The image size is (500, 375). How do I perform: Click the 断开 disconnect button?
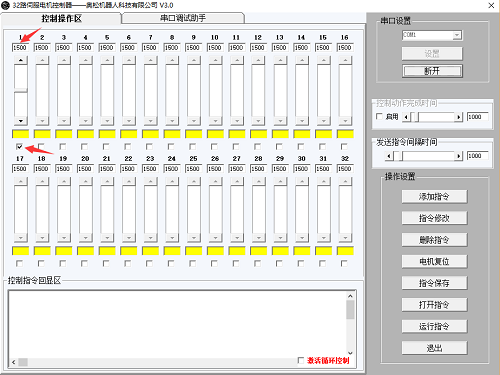tap(432, 71)
